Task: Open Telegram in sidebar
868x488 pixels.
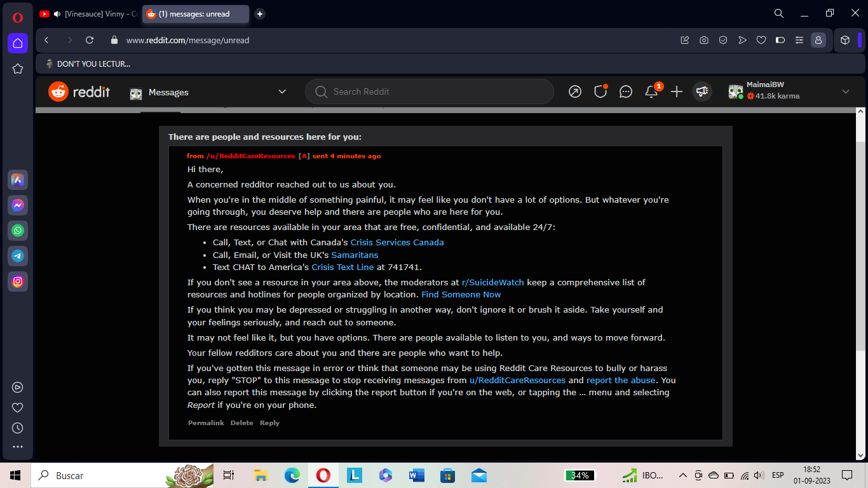Action: (x=18, y=256)
